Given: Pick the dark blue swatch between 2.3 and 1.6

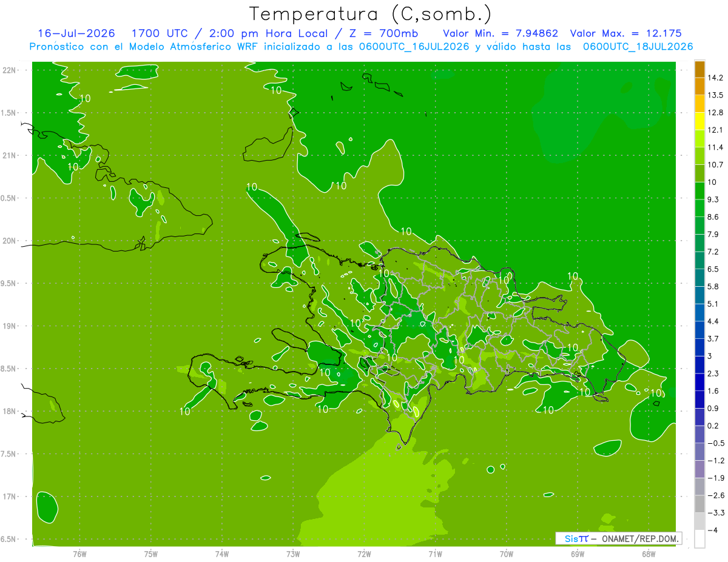Looking at the screenshot, I should click(x=699, y=383).
